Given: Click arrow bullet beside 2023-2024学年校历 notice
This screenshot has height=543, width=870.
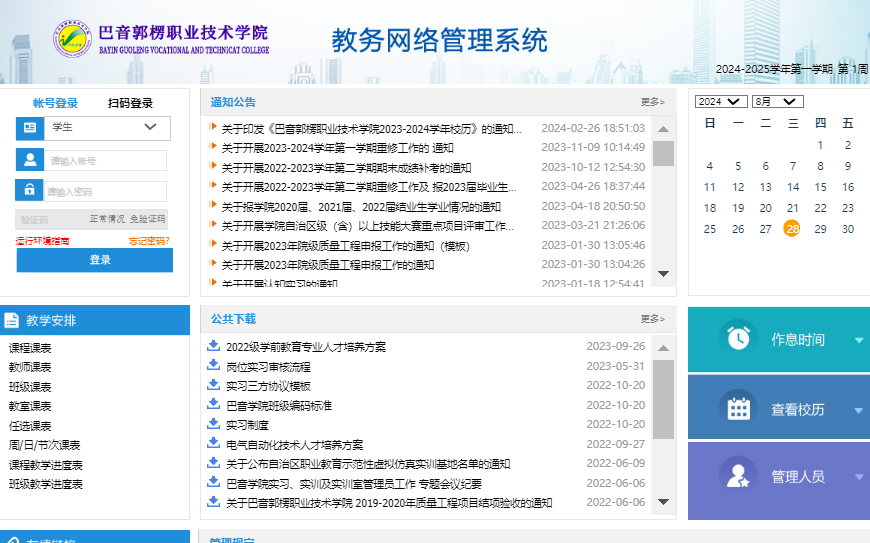Looking at the screenshot, I should pos(213,126).
